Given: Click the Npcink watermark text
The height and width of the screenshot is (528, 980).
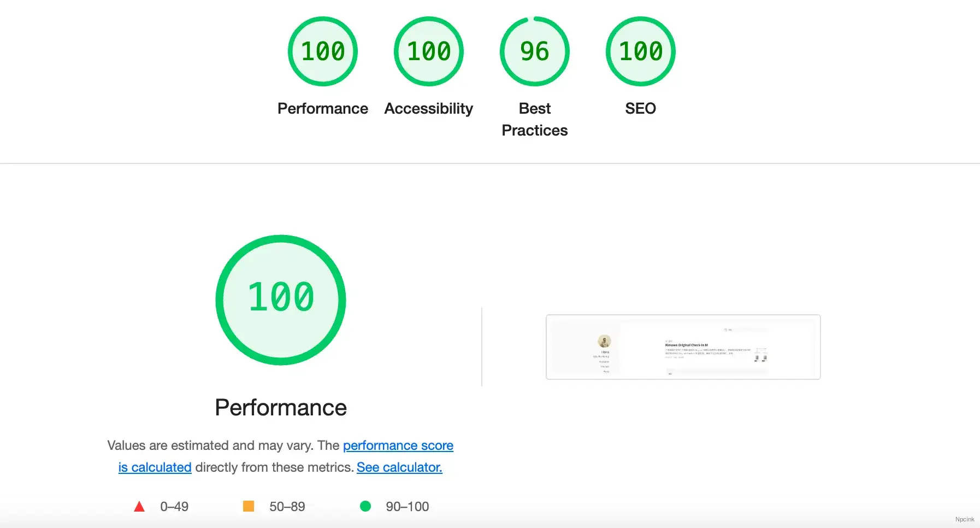Looking at the screenshot, I should click(x=965, y=520).
